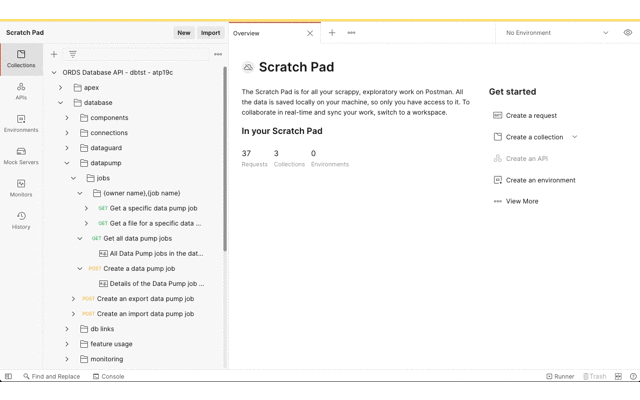This screenshot has width=640, height=400.
Task: Open the Environments sidebar section
Action: (x=21, y=123)
